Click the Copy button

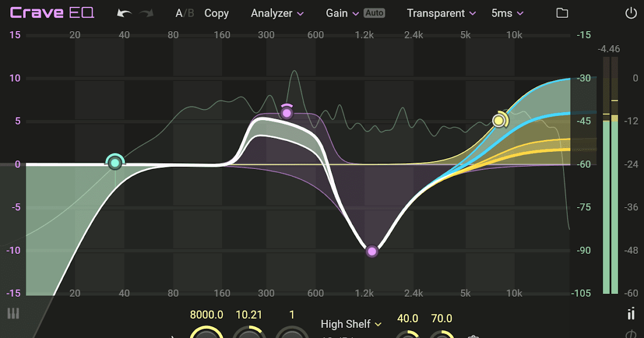(216, 13)
